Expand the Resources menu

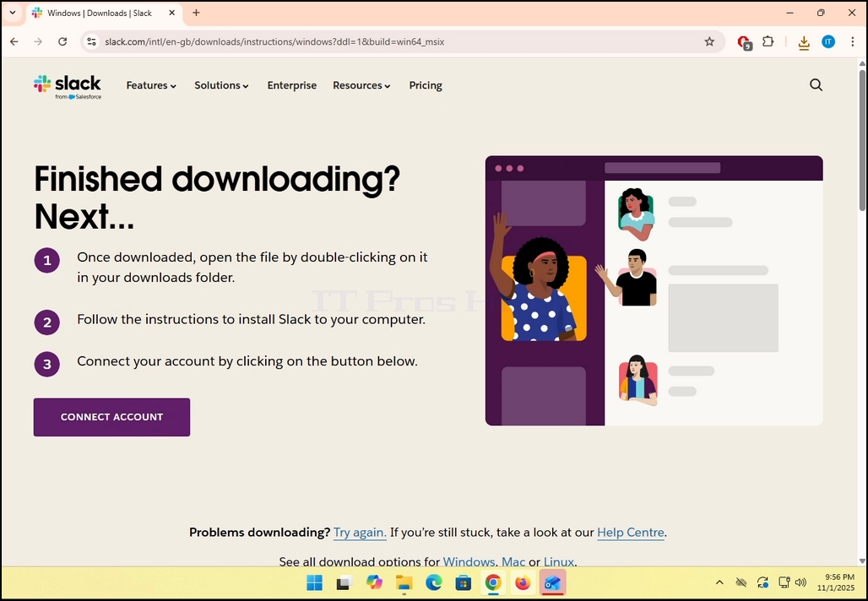pos(361,85)
